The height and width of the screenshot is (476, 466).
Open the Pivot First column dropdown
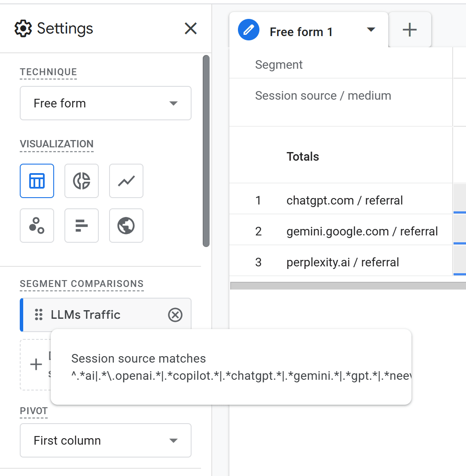pos(106,440)
